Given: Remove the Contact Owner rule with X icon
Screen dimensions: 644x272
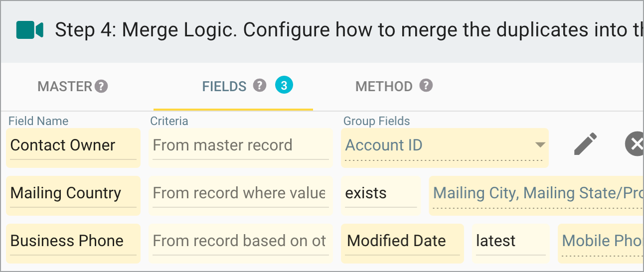Looking at the screenshot, I should pyautogui.click(x=634, y=145).
